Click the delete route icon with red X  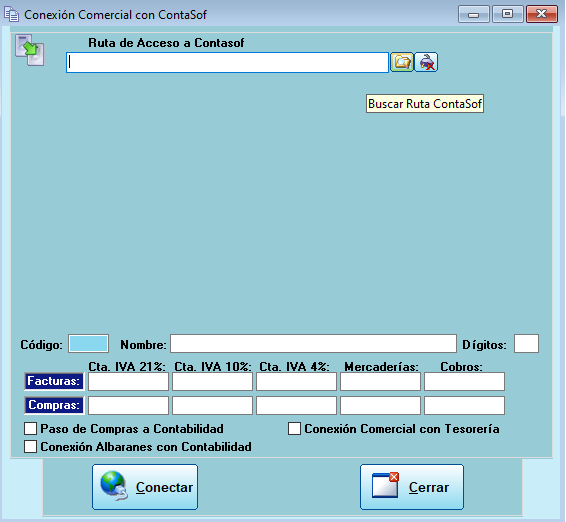pyautogui.click(x=426, y=62)
